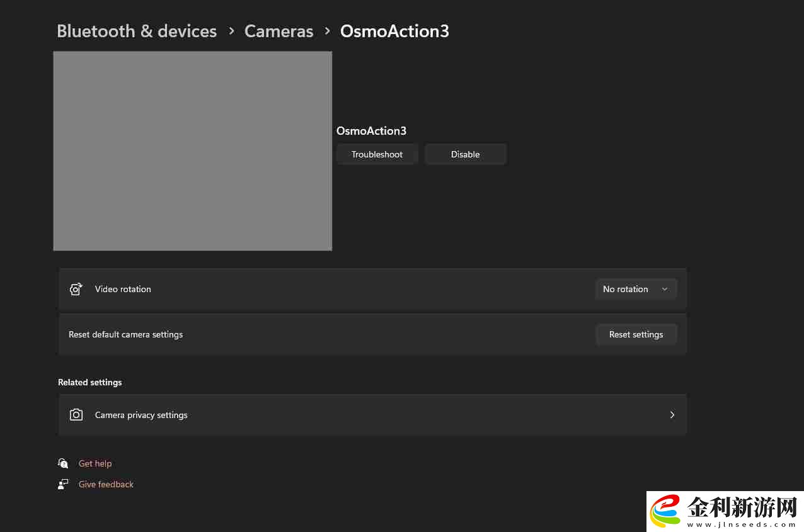804x532 pixels.
Task: Open the No rotation dropdown
Action: click(636, 289)
